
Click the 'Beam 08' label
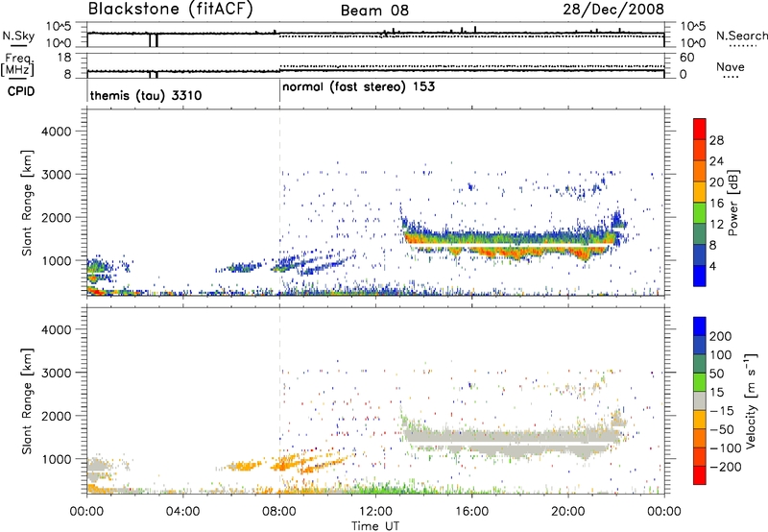[x=374, y=11]
